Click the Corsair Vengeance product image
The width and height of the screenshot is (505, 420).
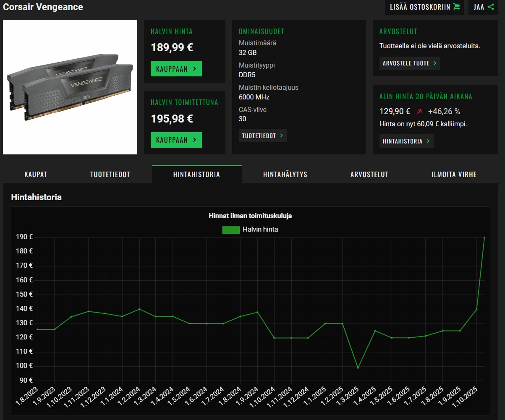[70, 87]
